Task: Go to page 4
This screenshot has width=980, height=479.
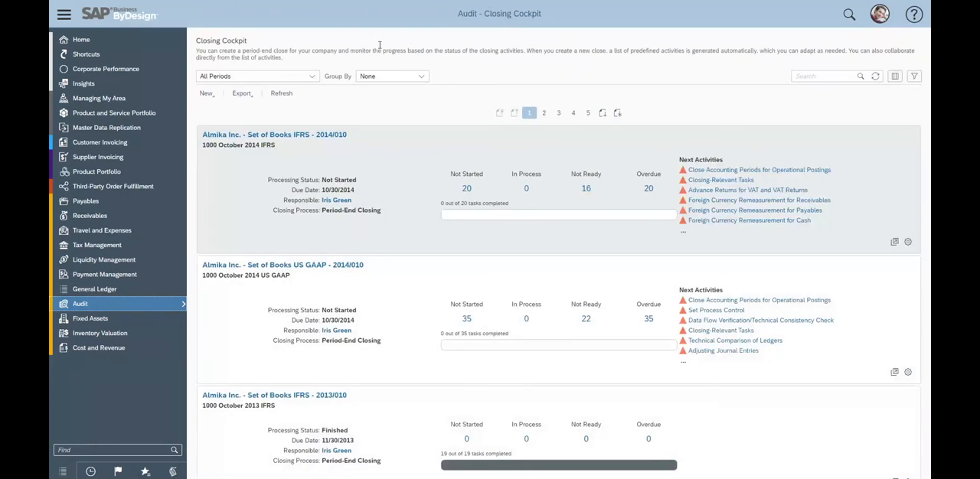Action: pyautogui.click(x=573, y=112)
